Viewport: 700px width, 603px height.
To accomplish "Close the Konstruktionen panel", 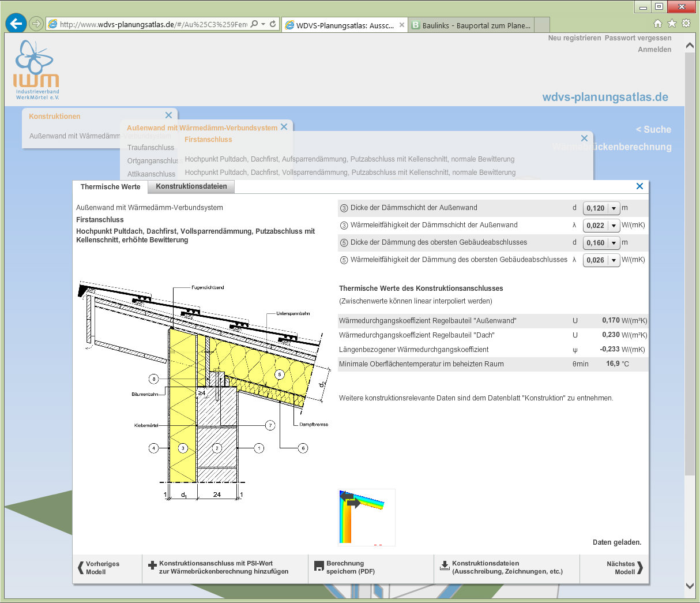I will (168, 115).
